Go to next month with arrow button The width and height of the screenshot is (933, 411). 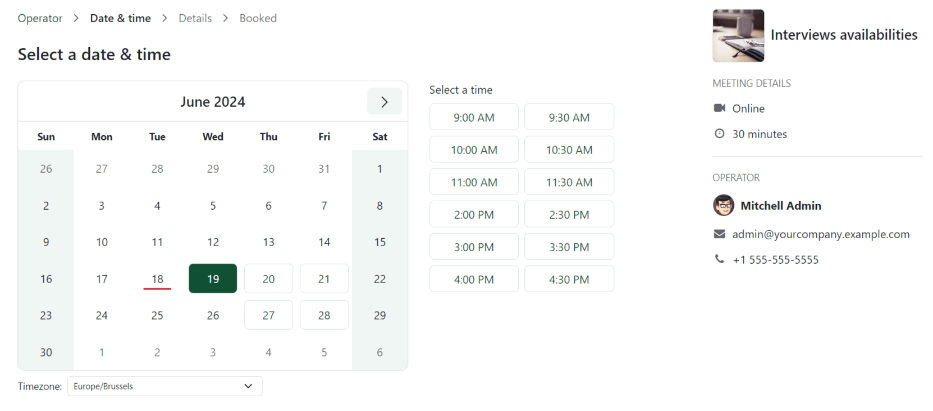click(384, 101)
